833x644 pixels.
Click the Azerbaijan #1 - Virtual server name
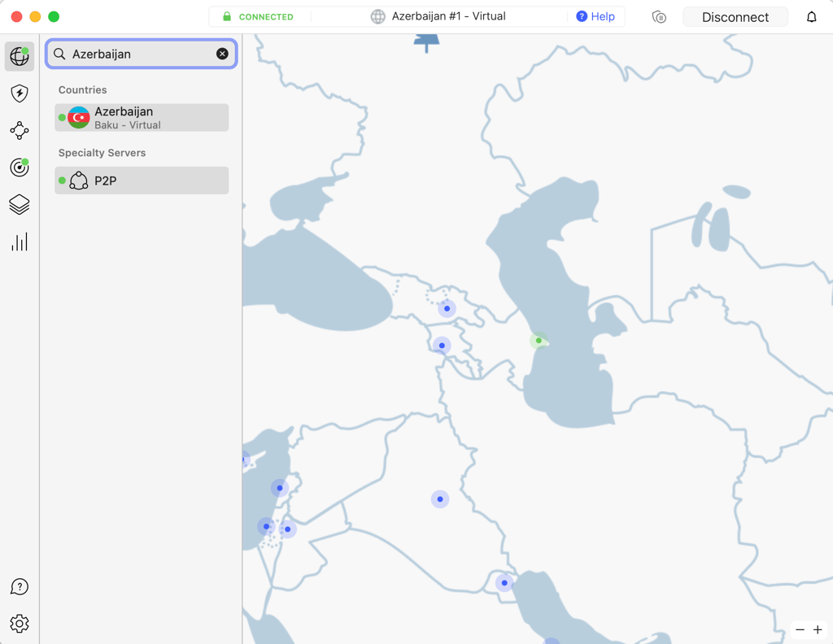[x=449, y=16]
